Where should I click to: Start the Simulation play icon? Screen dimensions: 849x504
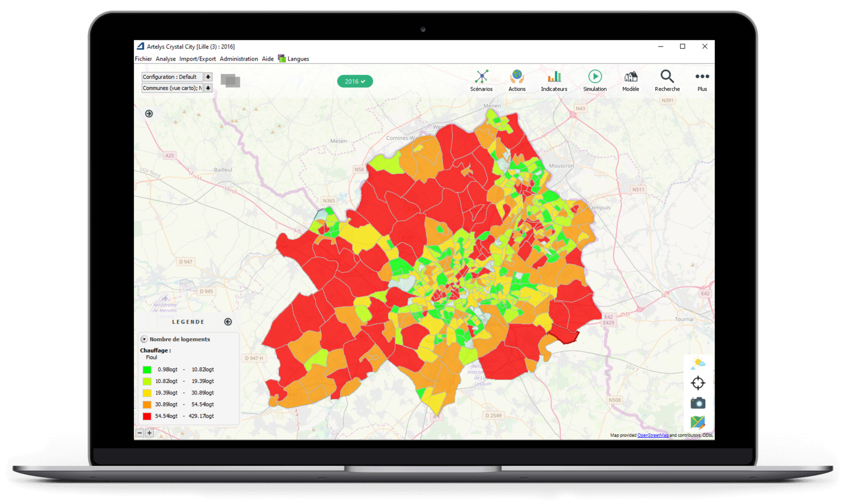pyautogui.click(x=595, y=76)
